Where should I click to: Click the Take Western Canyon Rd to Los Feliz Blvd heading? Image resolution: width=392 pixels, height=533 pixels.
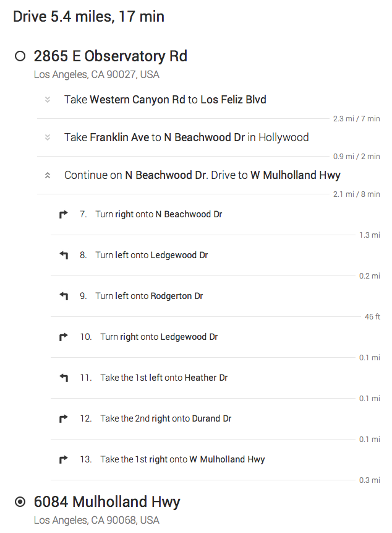point(165,100)
